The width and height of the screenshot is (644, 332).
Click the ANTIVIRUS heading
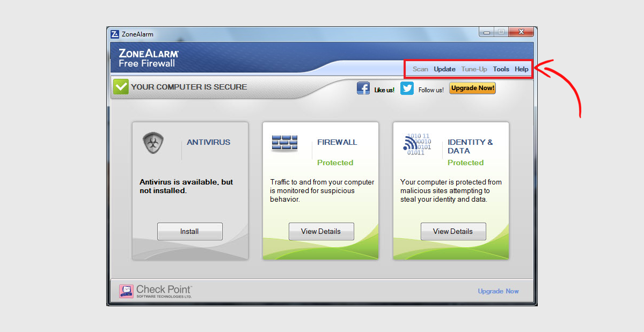[x=209, y=142]
